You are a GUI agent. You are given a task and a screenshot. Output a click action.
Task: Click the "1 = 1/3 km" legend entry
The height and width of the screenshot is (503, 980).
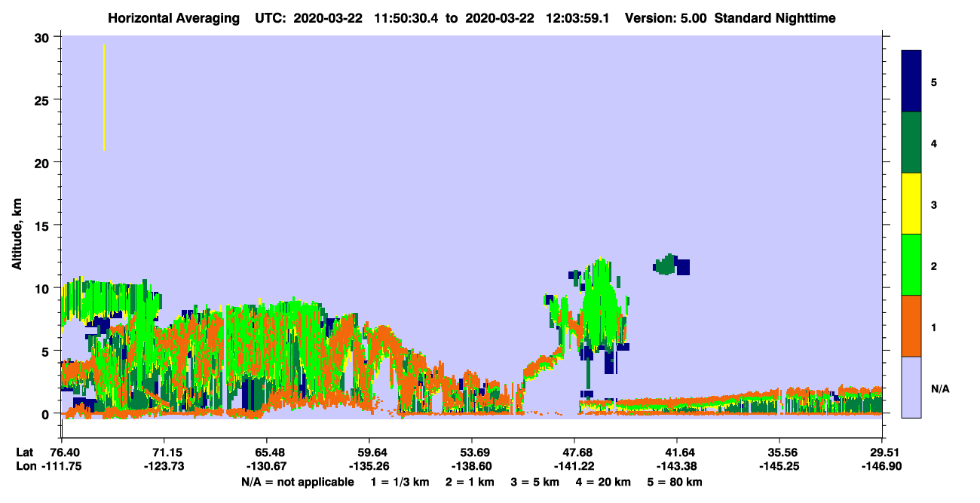(400, 482)
